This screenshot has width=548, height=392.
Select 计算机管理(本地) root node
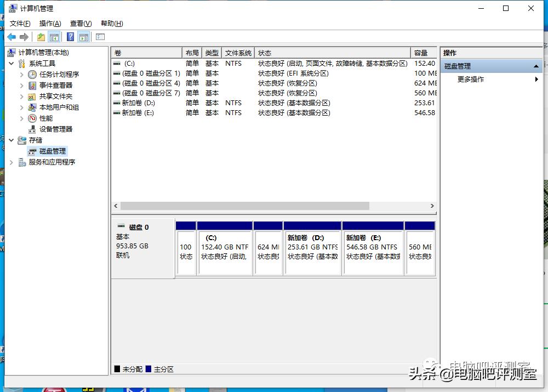43,53
